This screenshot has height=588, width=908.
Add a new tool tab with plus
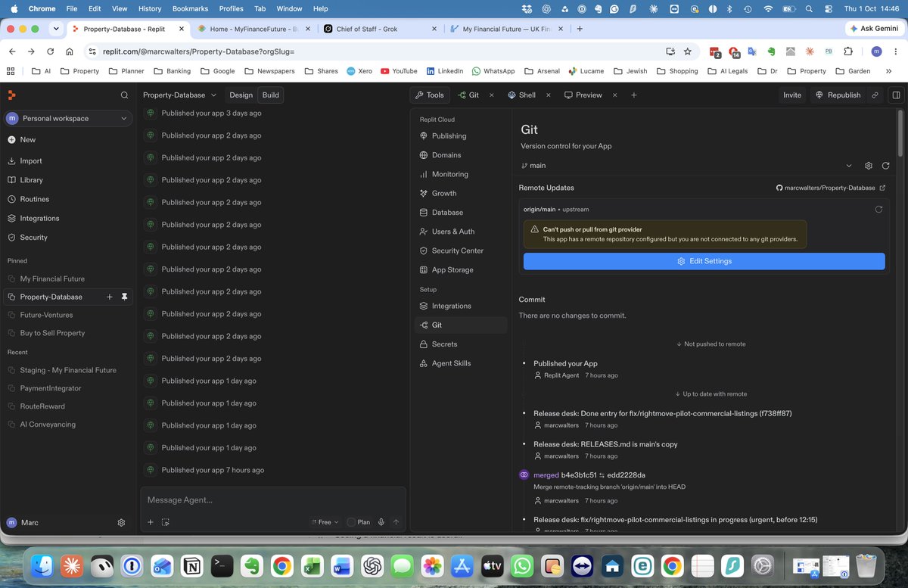point(634,95)
